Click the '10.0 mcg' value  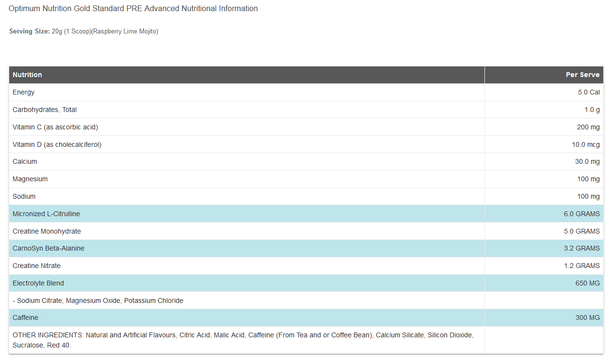pos(586,144)
